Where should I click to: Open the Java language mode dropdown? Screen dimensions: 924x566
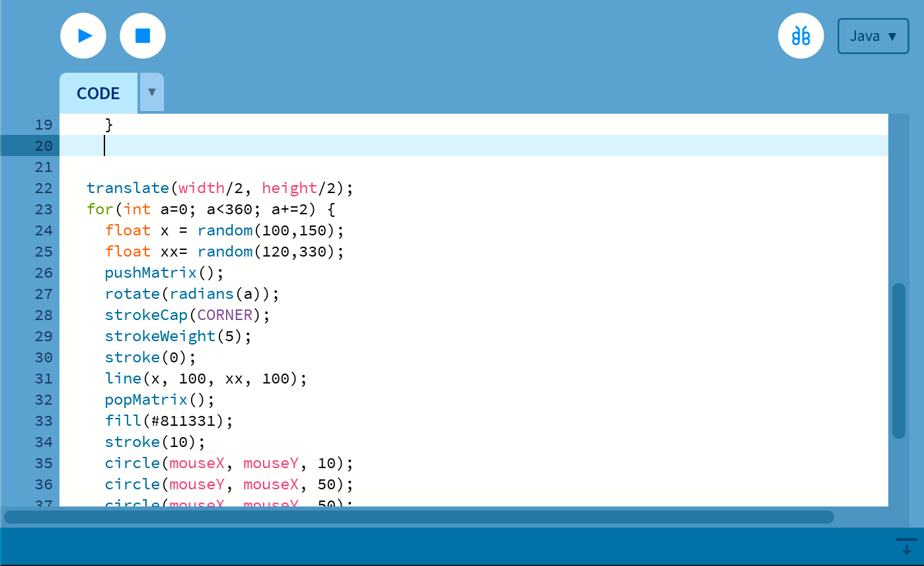tap(872, 36)
